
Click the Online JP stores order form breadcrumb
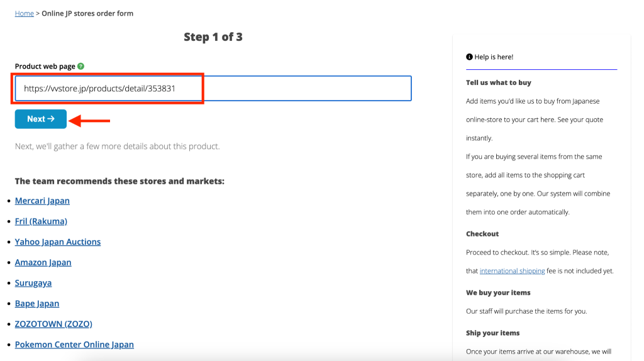[x=87, y=13]
